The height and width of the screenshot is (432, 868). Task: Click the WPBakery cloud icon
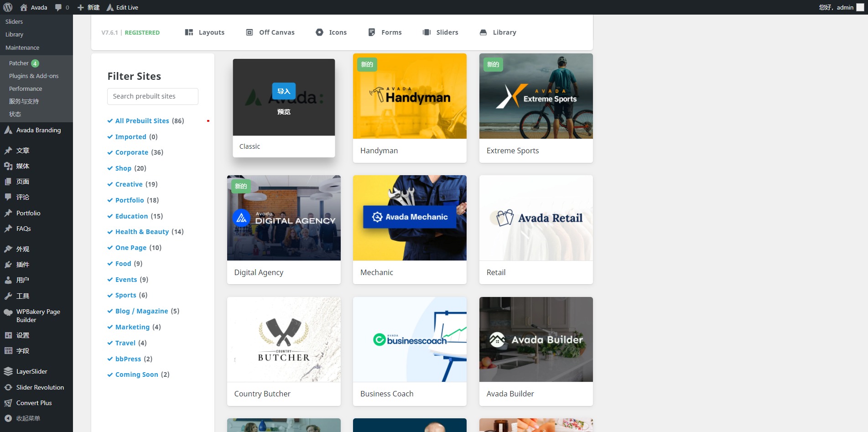(x=8, y=312)
